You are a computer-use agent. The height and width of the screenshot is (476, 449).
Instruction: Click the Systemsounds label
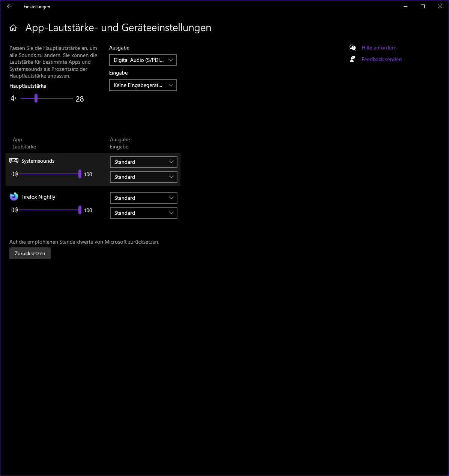[x=38, y=161]
